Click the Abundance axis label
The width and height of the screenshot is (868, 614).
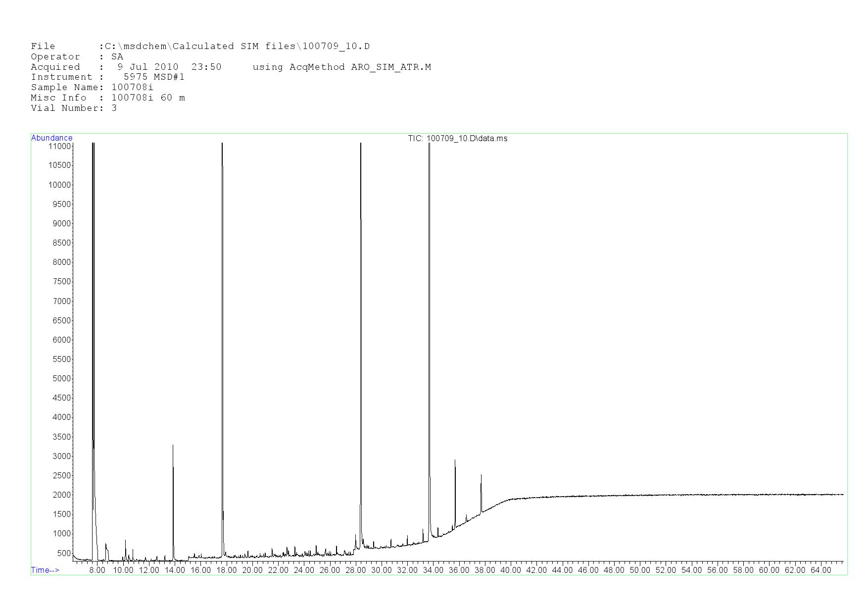tap(51, 138)
